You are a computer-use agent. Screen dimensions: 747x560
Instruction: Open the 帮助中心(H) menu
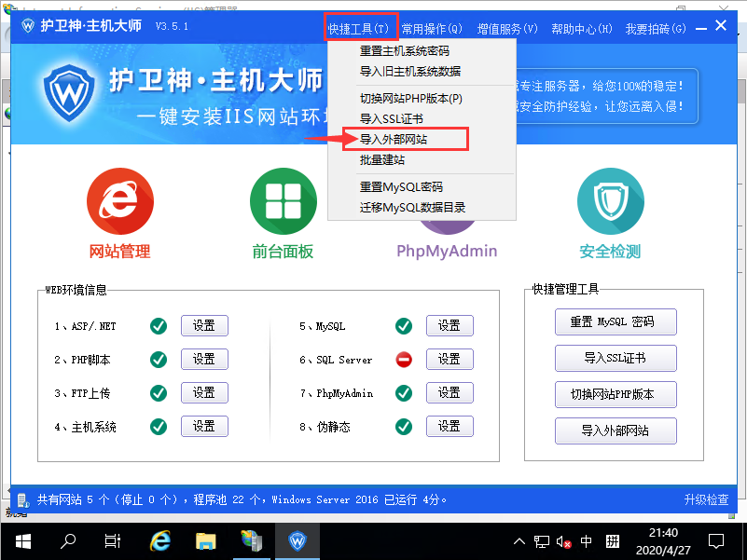click(x=582, y=29)
